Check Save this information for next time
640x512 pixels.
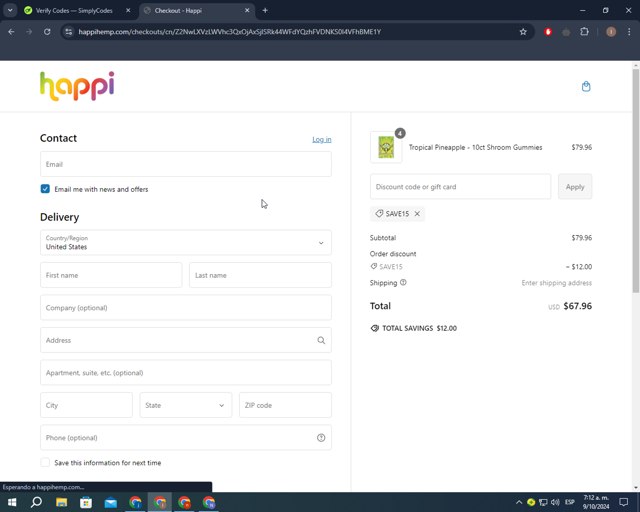(45, 462)
